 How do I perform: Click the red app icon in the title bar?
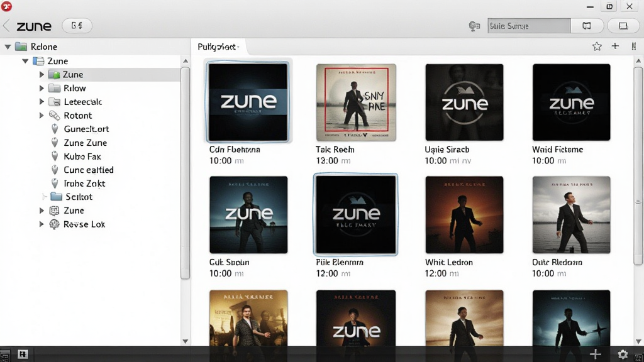[6, 6]
